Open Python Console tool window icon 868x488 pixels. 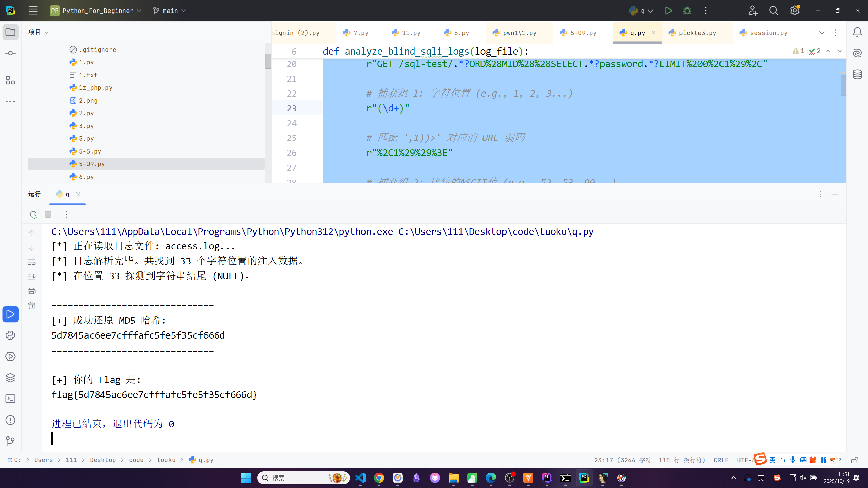10,335
